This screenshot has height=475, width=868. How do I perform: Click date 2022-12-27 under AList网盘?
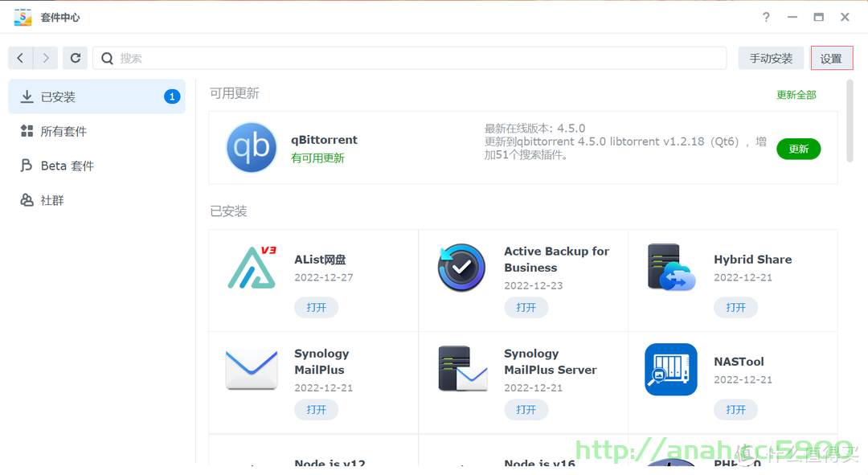(x=324, y=277)
